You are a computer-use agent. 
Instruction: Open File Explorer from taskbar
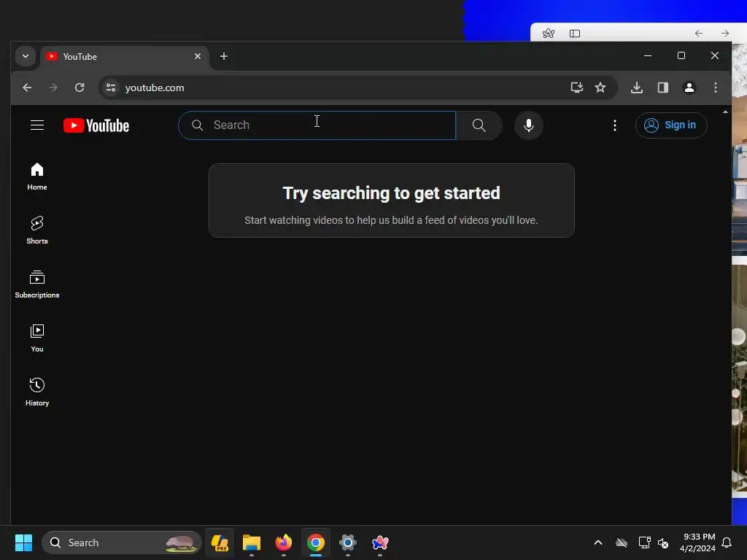click(x=252, y=542)
